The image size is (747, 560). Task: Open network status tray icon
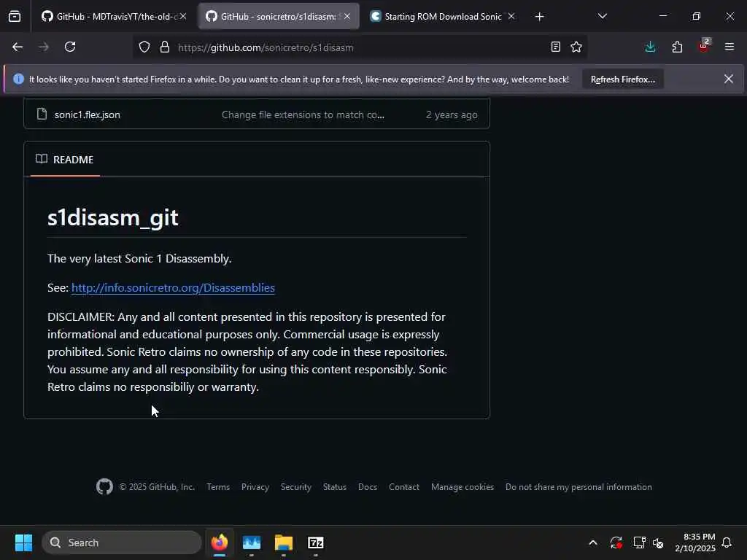point(639,542)
